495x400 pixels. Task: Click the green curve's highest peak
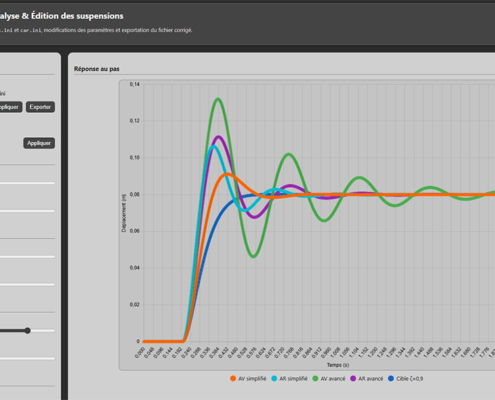[218, 99]
